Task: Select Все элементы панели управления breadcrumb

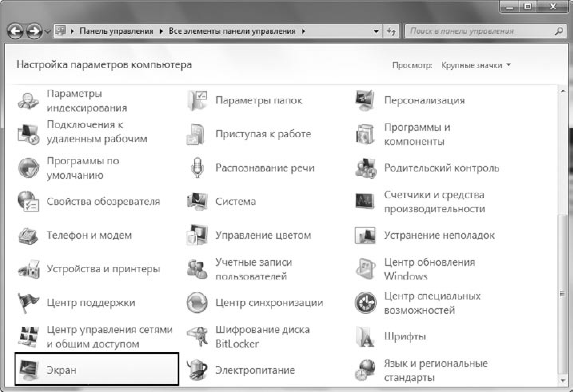Action: pyautogui.click(x=232, y=31)
